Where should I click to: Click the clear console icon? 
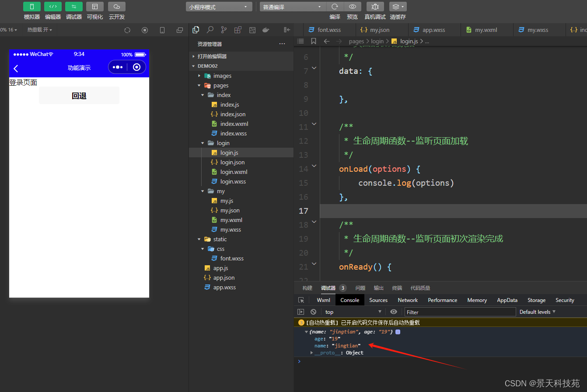point(313,312)
